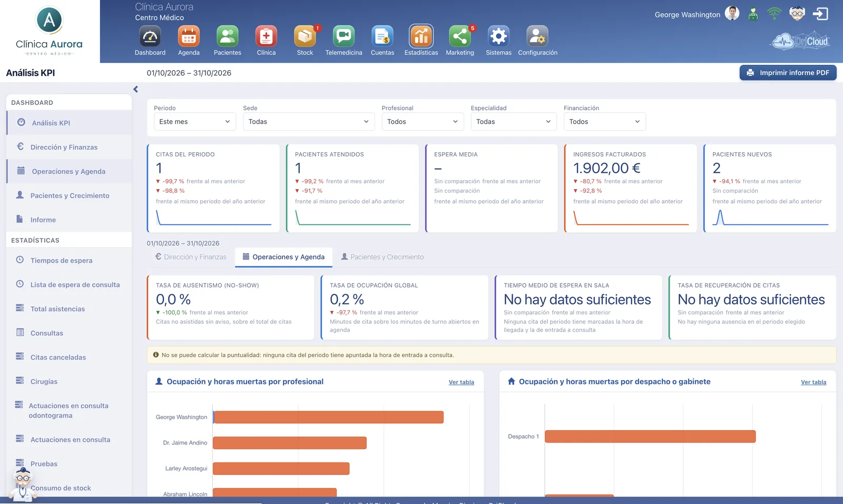Open Total asistencias in the sidebar

tap(70, 309)
